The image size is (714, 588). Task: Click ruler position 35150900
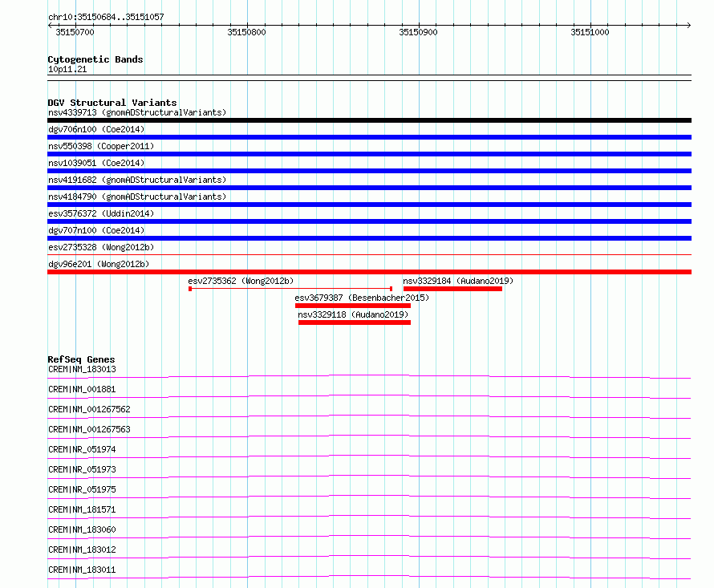point(418,32)
